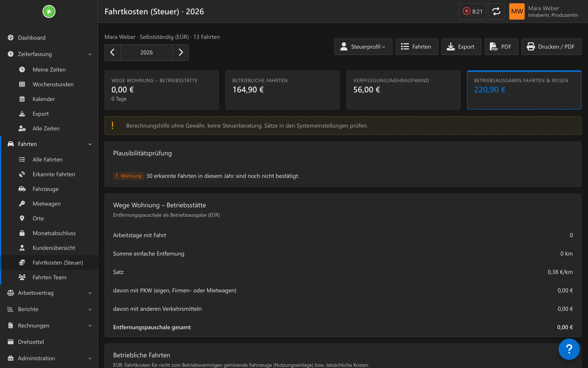Click the sync refresh icon button
Screen dimensions: 588x368
pyautogui.click(x=496, y=11)
